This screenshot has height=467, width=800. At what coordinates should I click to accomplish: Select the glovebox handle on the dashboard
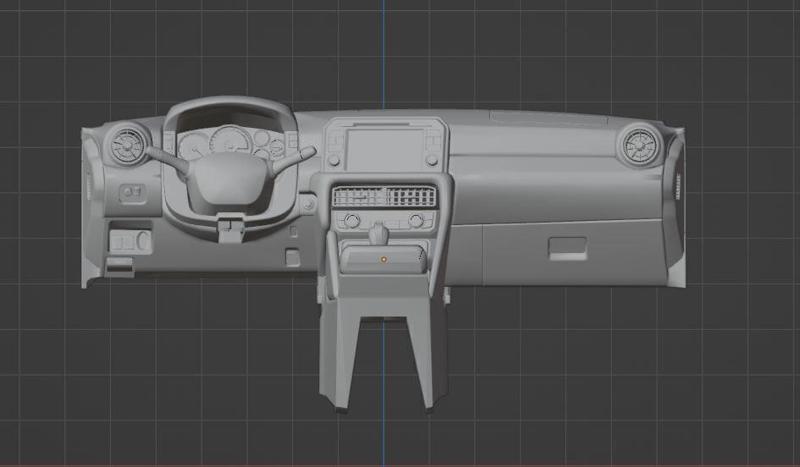(567, 249)
